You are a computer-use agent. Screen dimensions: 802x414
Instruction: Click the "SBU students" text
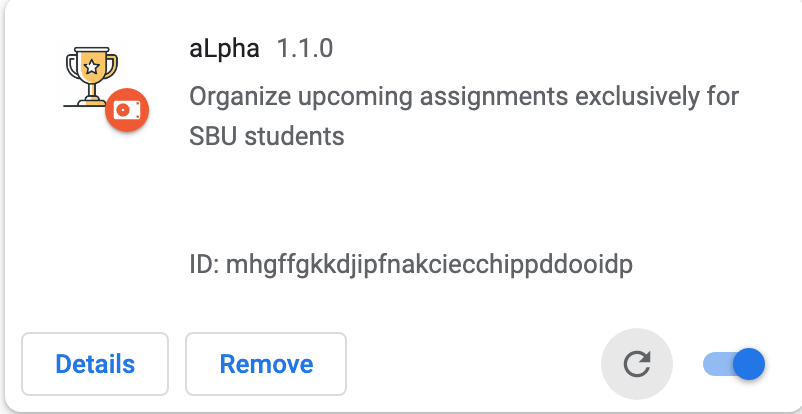point(266,136)
